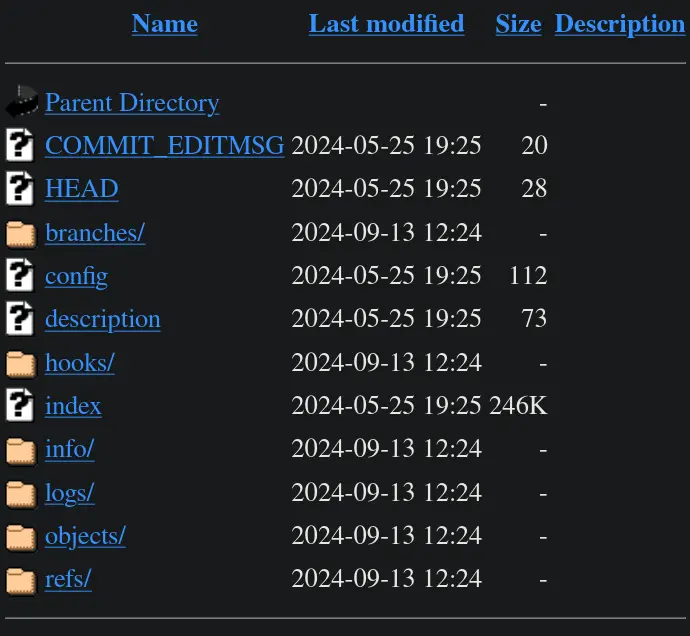Open the logs/ folder link
690x636 pixels.
pyautogui.click(x=70, y=493)
